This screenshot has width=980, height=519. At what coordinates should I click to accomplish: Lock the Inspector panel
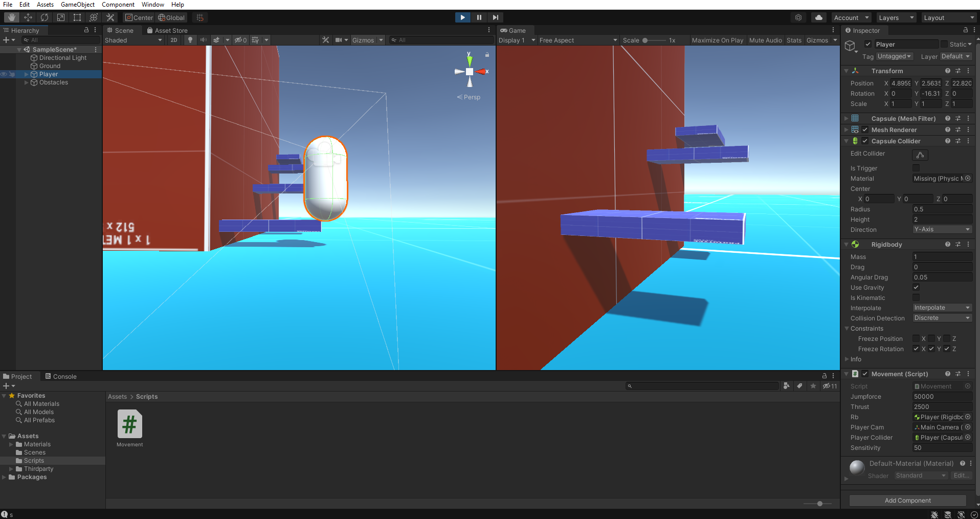(965, 30)
